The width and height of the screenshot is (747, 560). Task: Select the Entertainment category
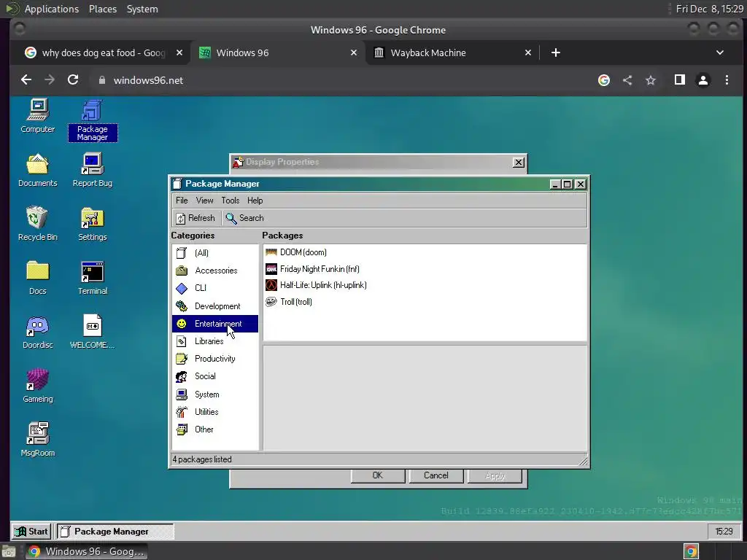tap(215, 324)
